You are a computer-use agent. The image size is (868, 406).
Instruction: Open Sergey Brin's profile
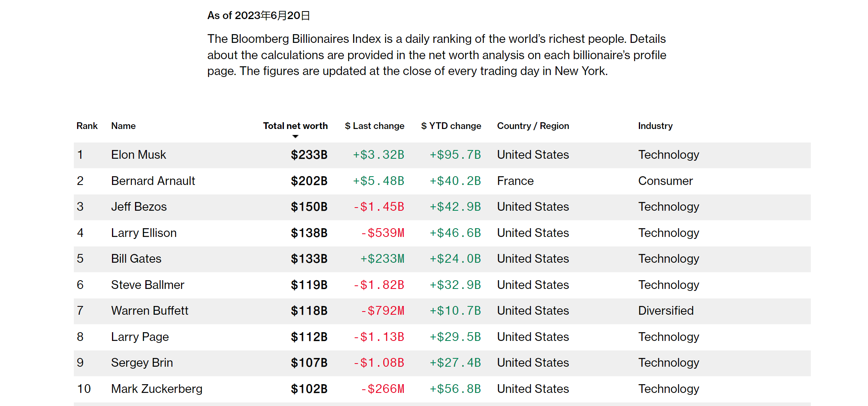tap(142, 363)
